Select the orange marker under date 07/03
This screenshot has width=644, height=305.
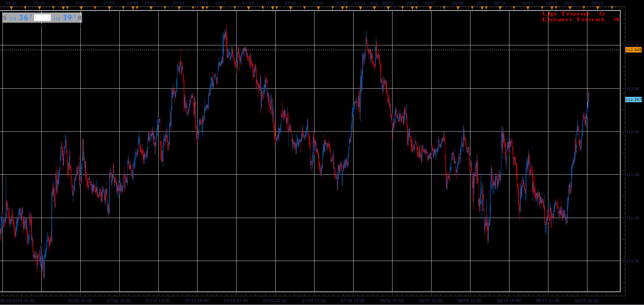(81, 8)
